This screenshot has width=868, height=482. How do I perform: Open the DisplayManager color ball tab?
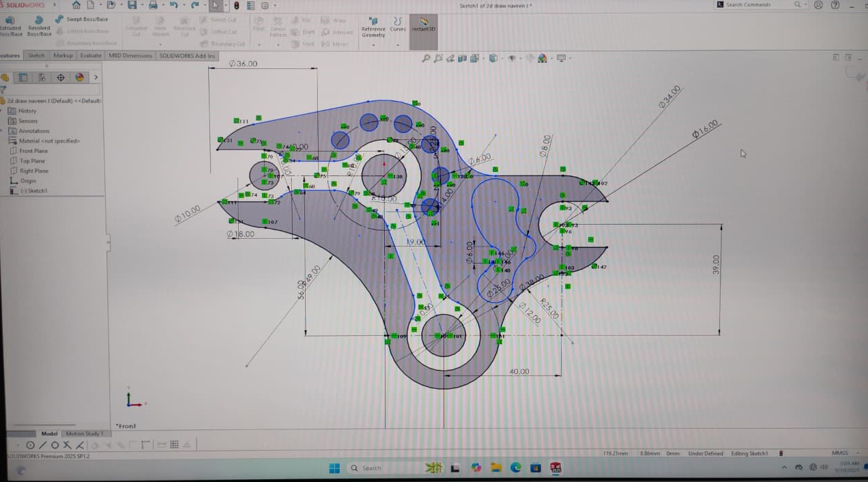(x=79, y=78)
